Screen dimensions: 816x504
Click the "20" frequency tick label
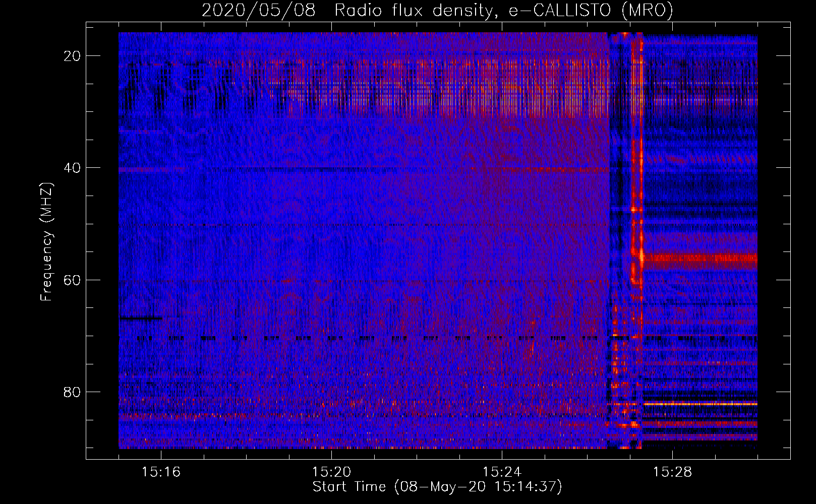point(73,56)
